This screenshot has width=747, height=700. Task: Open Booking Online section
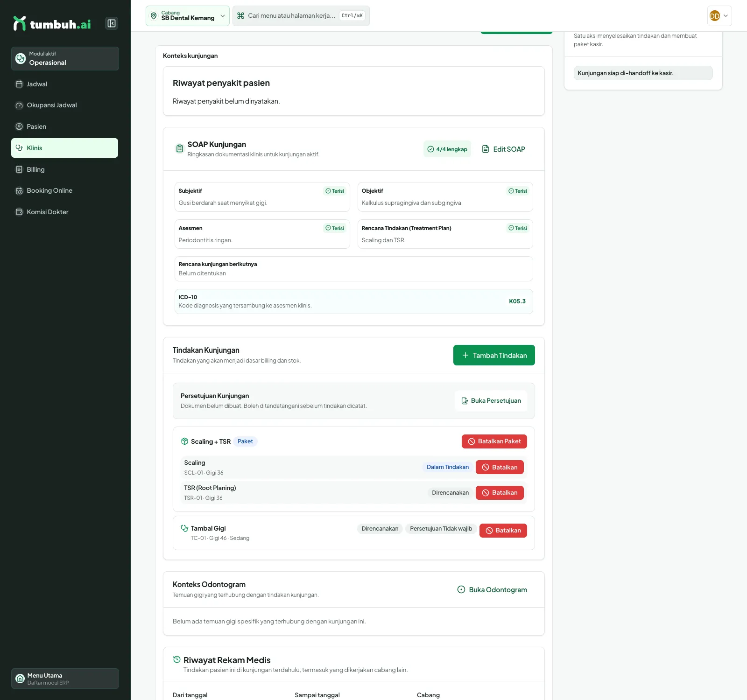tap(64, 190)
